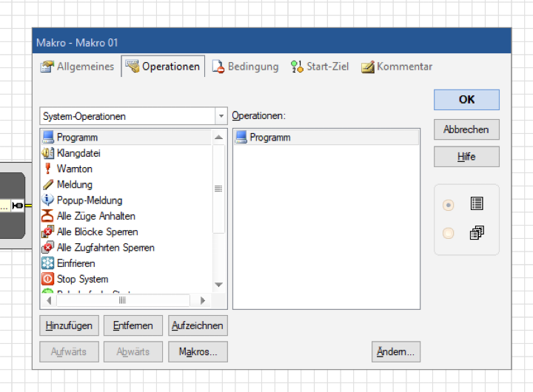
Task: Select Programm text in right Operationen list
Action: pos(270,138)
